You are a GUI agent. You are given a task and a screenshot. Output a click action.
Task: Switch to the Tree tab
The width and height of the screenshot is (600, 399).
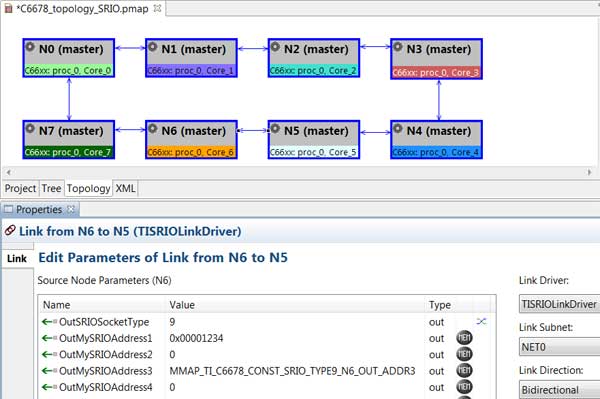tap(51, 188)
